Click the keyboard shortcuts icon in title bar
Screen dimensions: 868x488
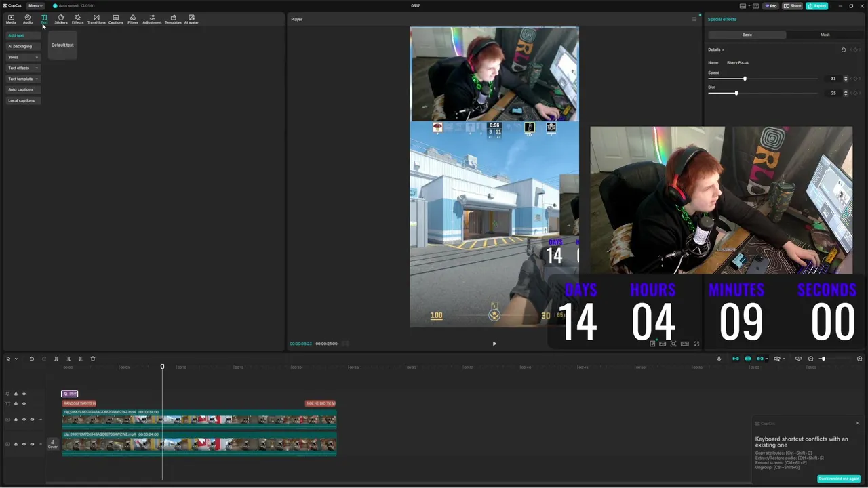(756, 6)
